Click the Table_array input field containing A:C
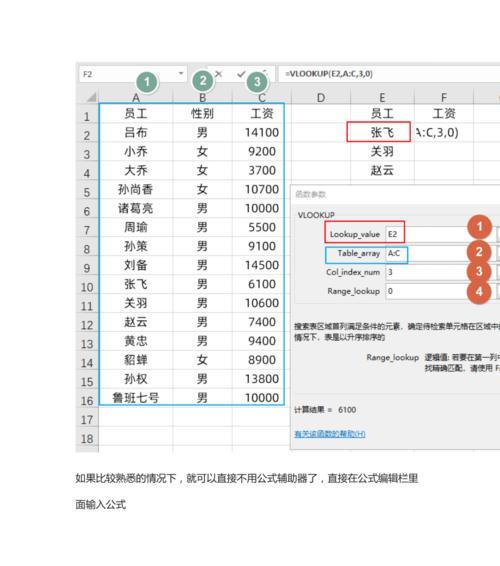This screenshot has height=566, width=500. click(425, 253)
